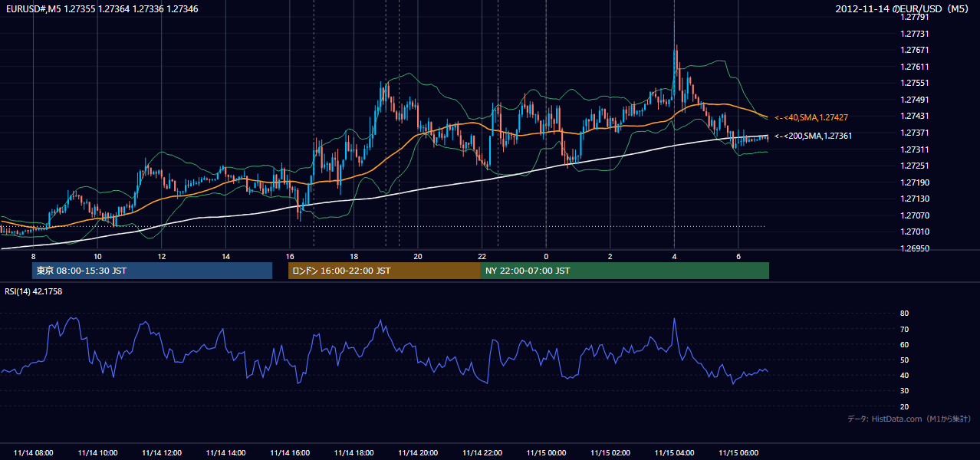This screenshot has width=980, height=460.
Task: Click hour label 22 under price chart
Action: [x=482, y=256]
